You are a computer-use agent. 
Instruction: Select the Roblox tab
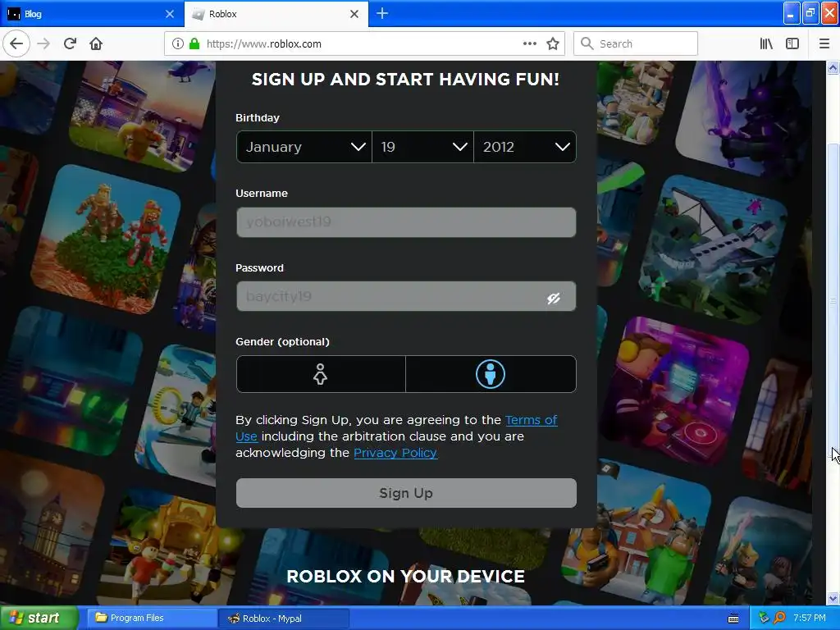tap(276, 14)
